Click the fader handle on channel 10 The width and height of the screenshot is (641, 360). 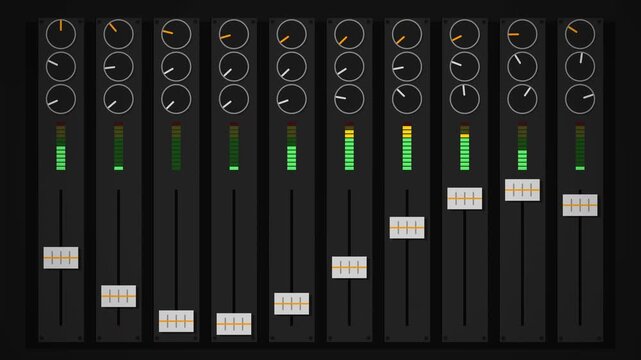(x=580, y=205)
